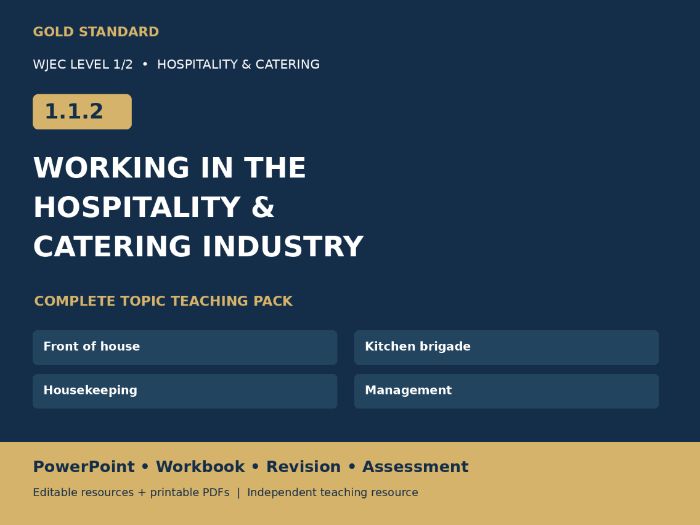Click 'COMPLETE TOPIC TEACHING PACK' text
The height and width of the screenshot is (525, 700).
pos(163,301)
